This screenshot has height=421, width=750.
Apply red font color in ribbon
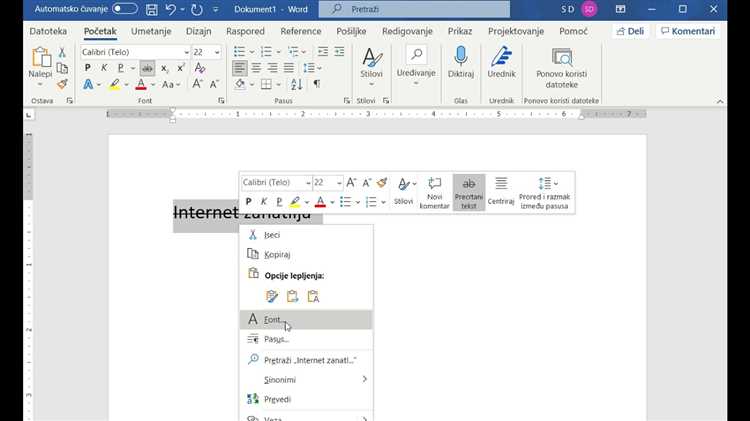[x=141, y=85]
